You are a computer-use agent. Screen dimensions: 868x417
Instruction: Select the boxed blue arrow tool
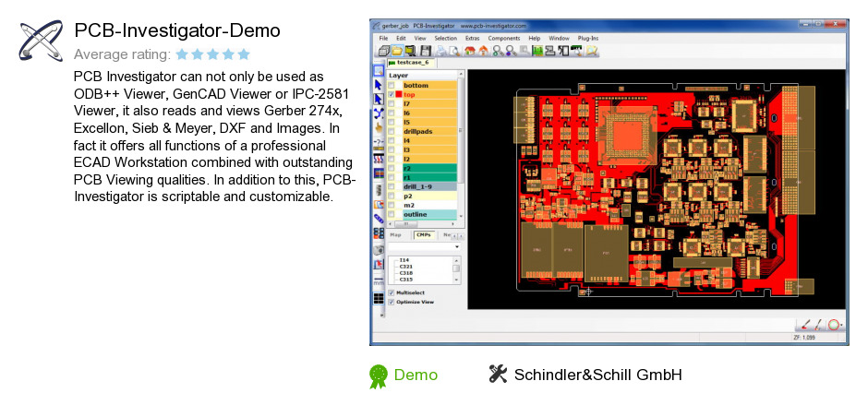[x=379, y=99]
